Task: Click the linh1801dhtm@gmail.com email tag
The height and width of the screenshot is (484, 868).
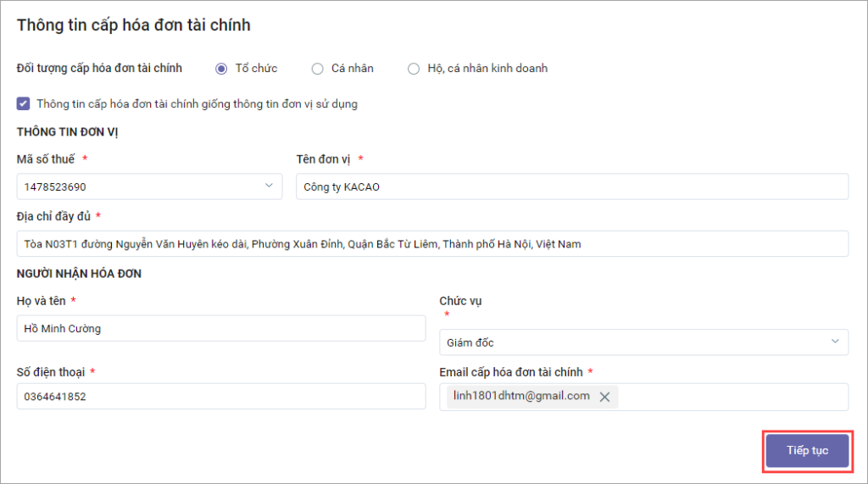Action: (521, 396)
